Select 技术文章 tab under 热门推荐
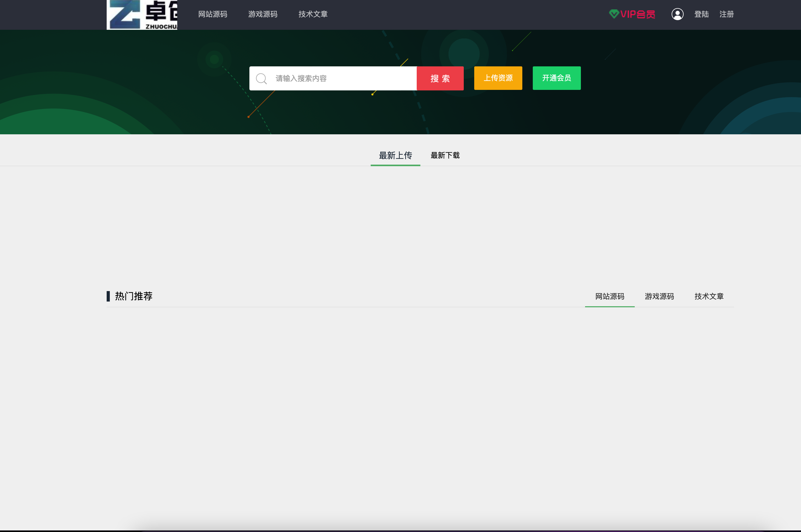Image resolution: width=801 pixels, height=532 pixels. [709, 297]
